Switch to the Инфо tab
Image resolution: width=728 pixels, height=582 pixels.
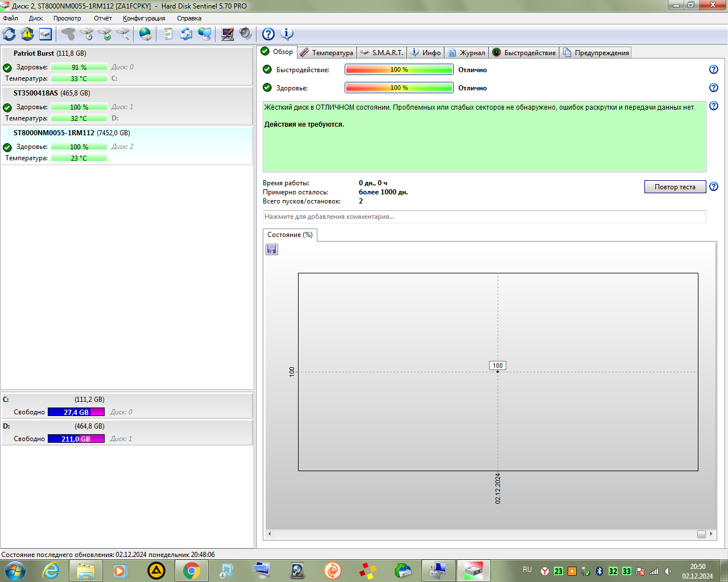pos(425,52)
